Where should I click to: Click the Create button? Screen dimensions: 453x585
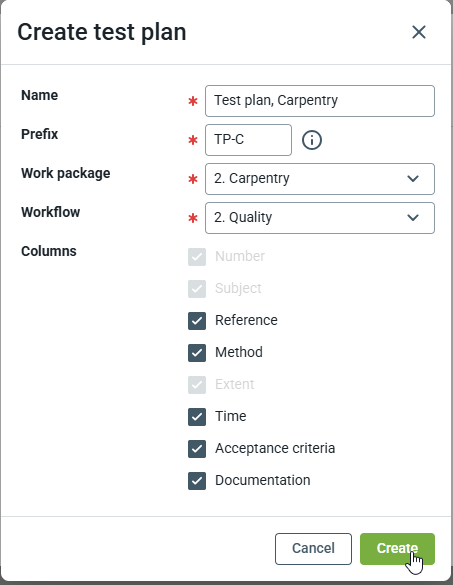[397, 549]
